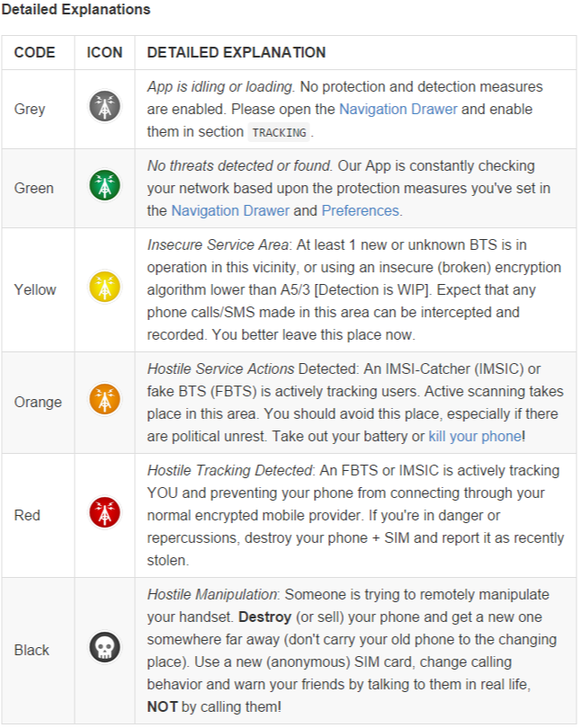Follow the 'kill your phone' link
This screenshot has width=581, height=728.
click(474, 436)
